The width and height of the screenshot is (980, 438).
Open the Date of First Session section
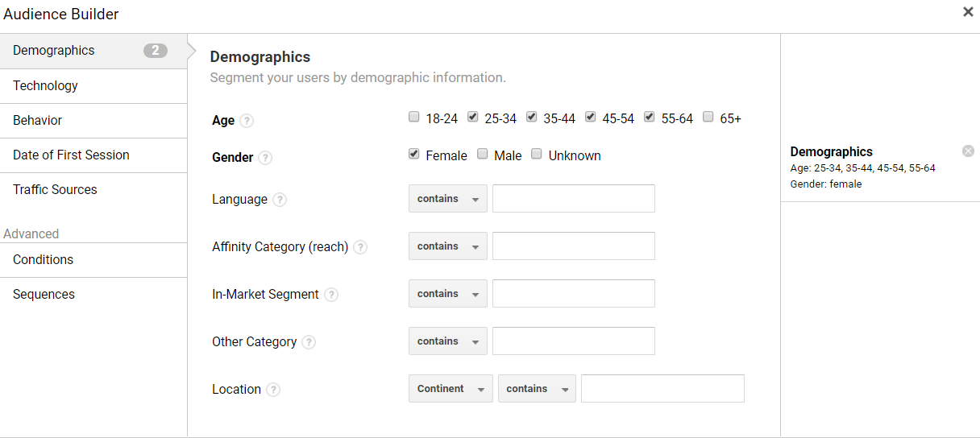pos(93,155)
